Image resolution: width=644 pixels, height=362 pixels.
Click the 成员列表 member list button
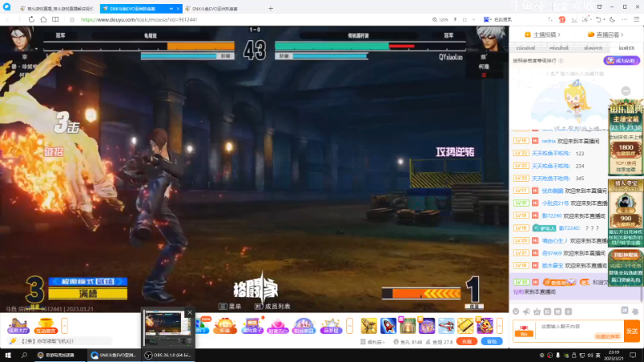coord(272,306)
